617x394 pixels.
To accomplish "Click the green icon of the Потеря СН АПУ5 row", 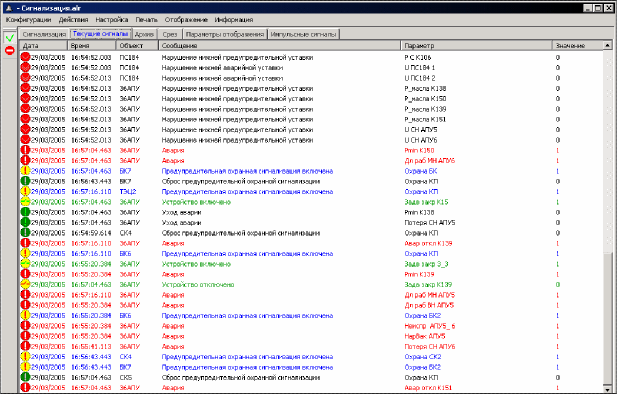I will (x=25, y=222).
